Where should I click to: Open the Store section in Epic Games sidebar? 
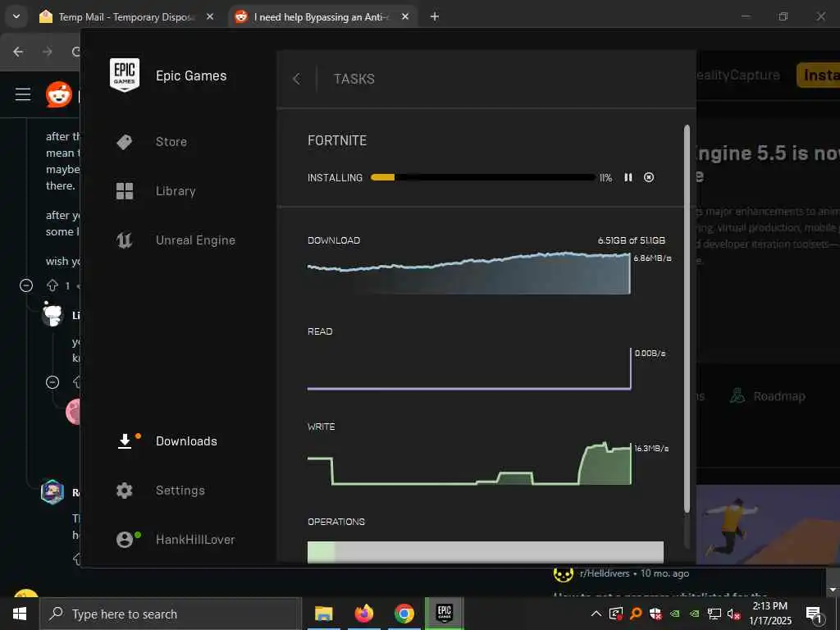click(171, 142)
